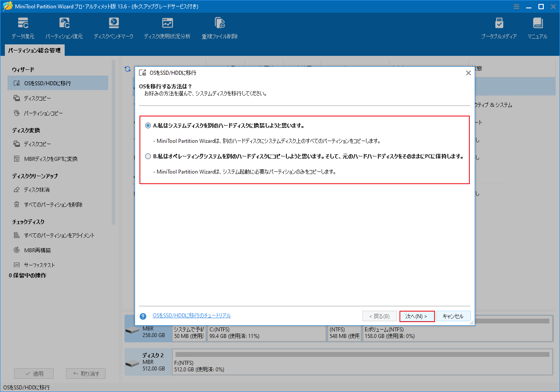The height and width of the screenshot is (392, 560).
Task: Select option A to replace the system disk
Action: coord(148,125)
